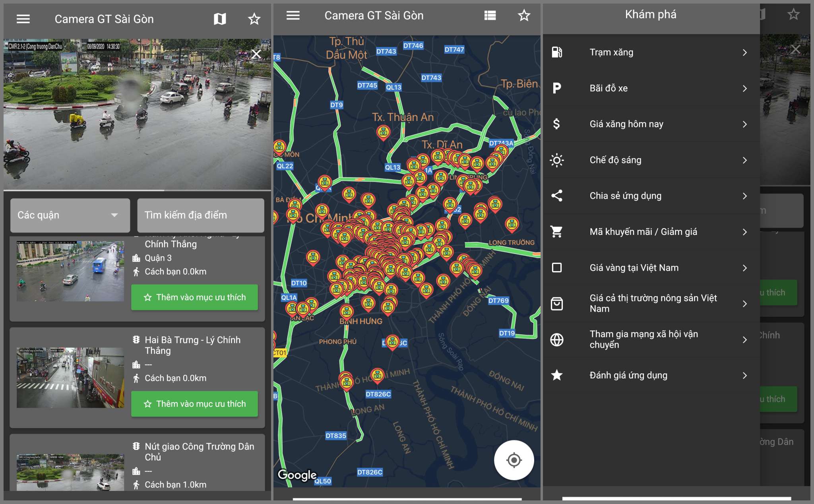Click the square icon beside Giá vàng
Viewport: 814px width, 504px height.
click(557, 268)
